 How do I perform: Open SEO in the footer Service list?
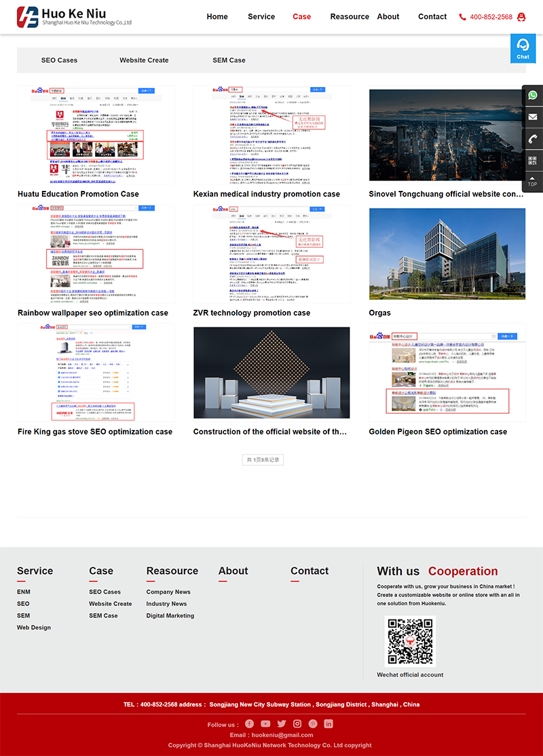[23, 604]
